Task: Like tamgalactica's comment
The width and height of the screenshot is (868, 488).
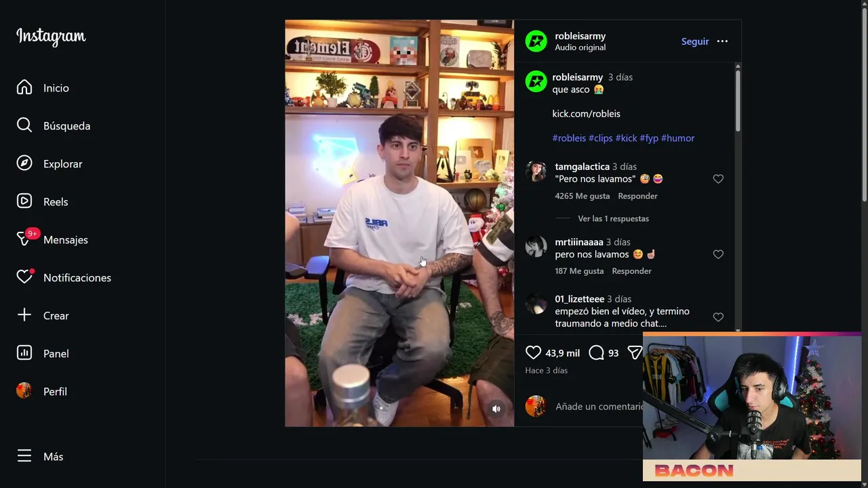Action: pos(718,179)
